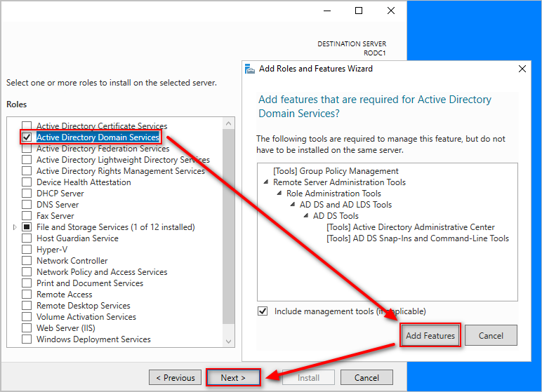Select the Network Controller label
This screenshot has width=542, height=392.
pos(72,261)
